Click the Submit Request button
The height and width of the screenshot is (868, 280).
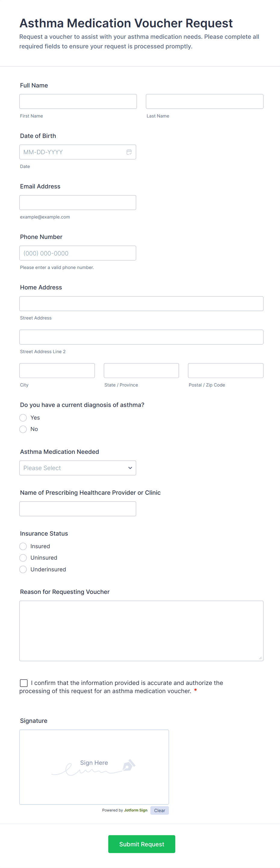pyautogui.click(x=141, y=844)
